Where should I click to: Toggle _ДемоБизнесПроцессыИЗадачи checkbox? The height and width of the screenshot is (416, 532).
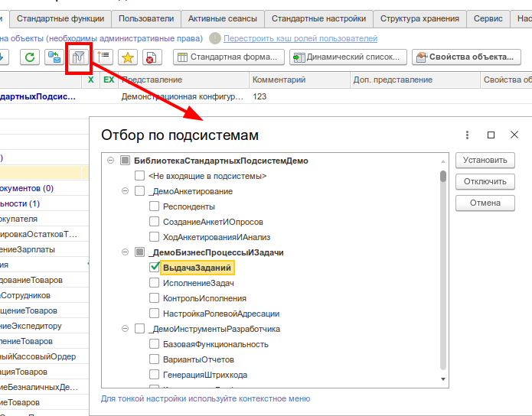(139, 252)
